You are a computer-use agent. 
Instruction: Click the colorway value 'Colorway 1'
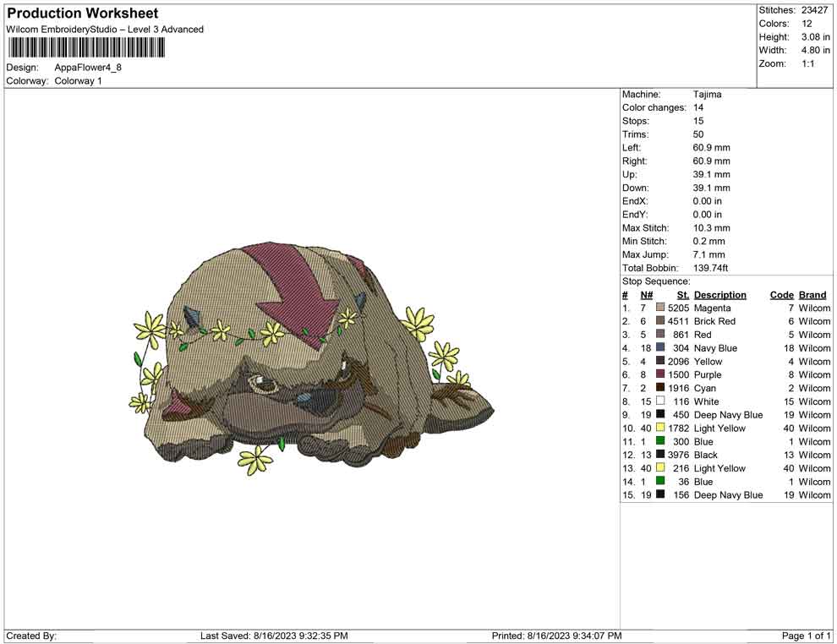point(78,81)
